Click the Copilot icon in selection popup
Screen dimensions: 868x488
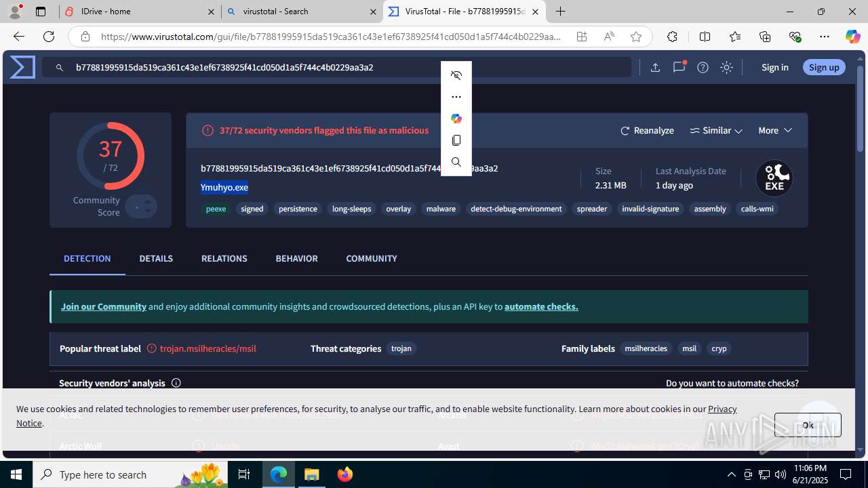coord(456,119)
